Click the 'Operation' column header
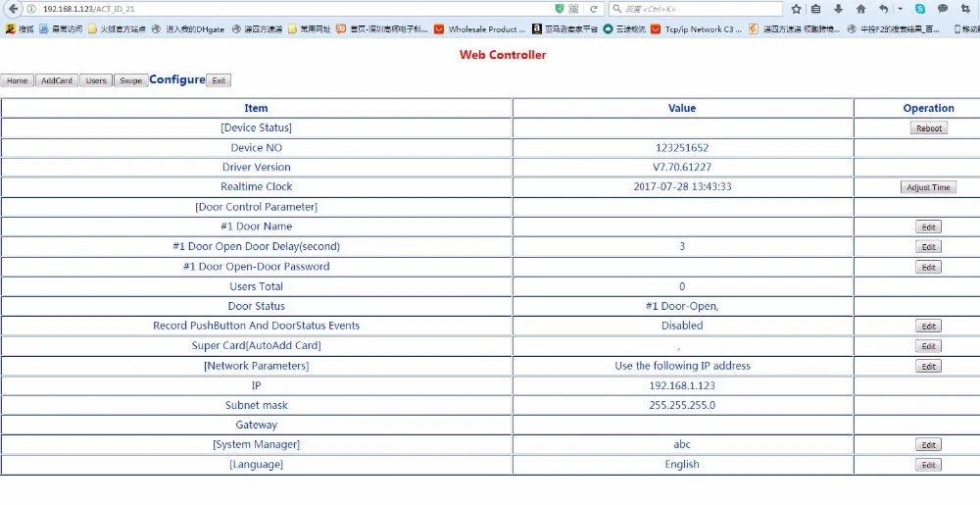The image size is (980, 505). tap(929, 108)
